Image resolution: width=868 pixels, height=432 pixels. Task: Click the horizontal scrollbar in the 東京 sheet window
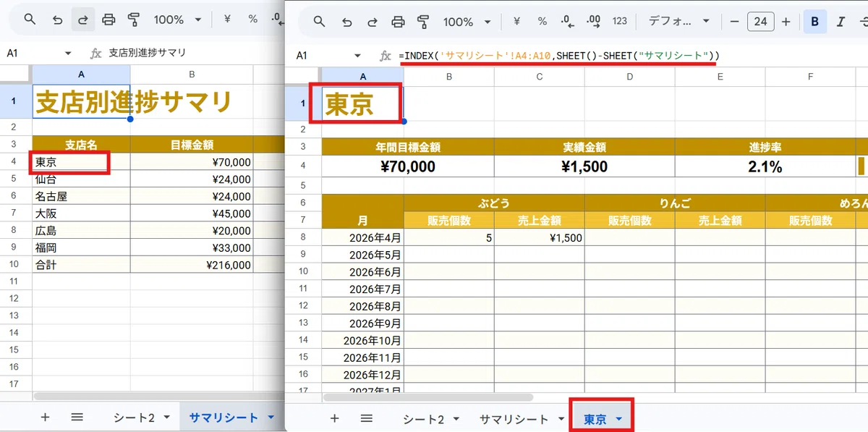pyautogui.click(x=428, y=397)
